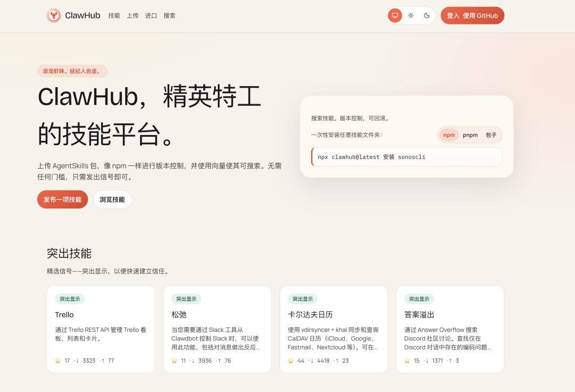Open the 技能 navigation item
The width and height of the screenshot is (575, 392).
coord(113,15)
